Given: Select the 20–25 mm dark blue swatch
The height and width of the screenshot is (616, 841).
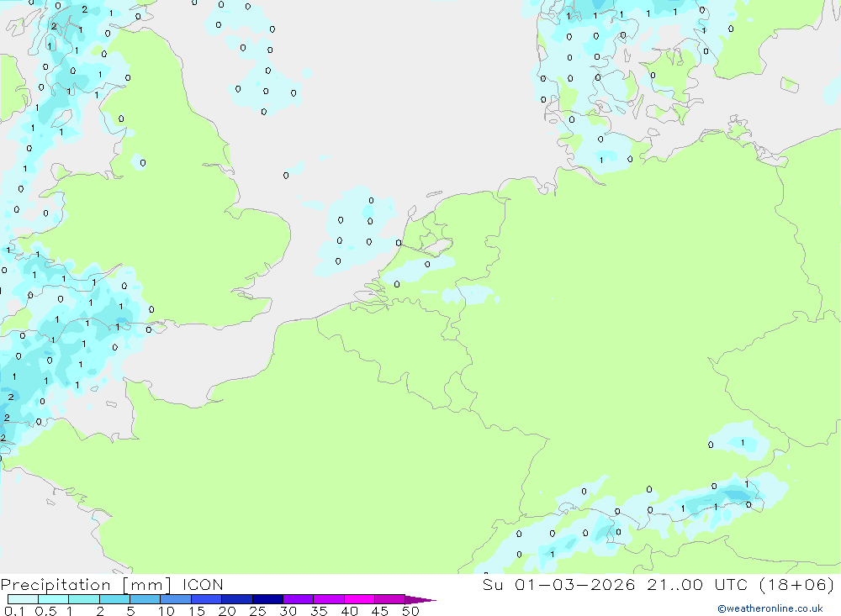Looking at the screenshot, I should click(237, 599).
